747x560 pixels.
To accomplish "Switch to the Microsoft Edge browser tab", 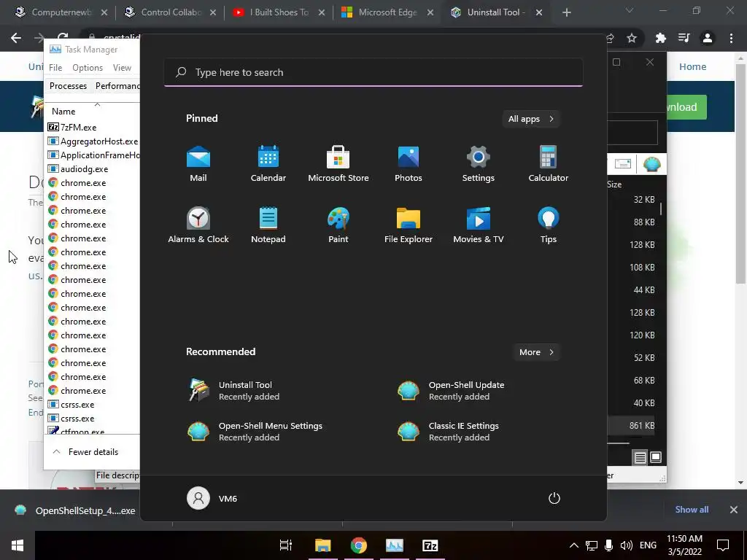I will 387,12.
